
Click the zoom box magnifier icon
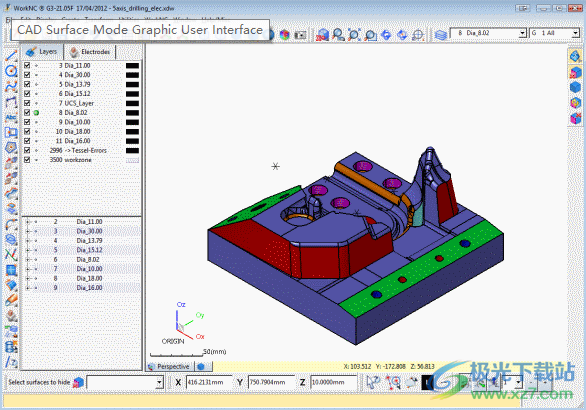pos(370,35)
